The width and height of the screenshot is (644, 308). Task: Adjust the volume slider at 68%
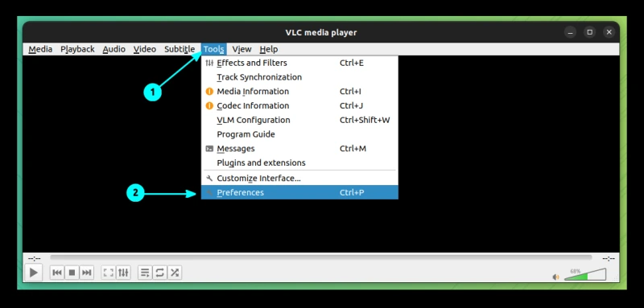pos(585,274)
